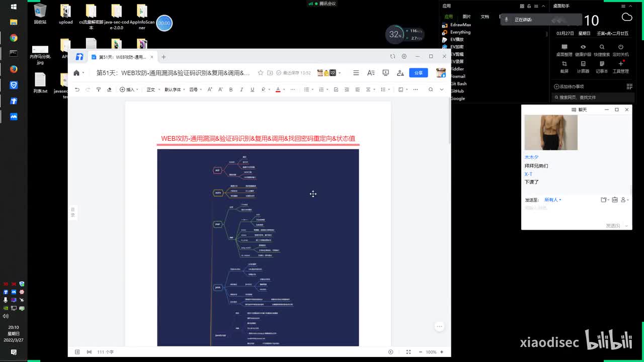Undo the last edit in the document toolbar

[77, 89]
